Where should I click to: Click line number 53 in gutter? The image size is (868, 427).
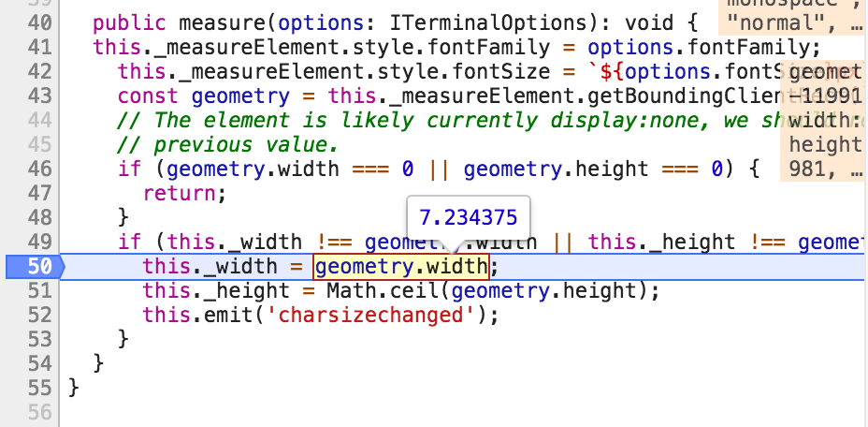pos(38,339)
